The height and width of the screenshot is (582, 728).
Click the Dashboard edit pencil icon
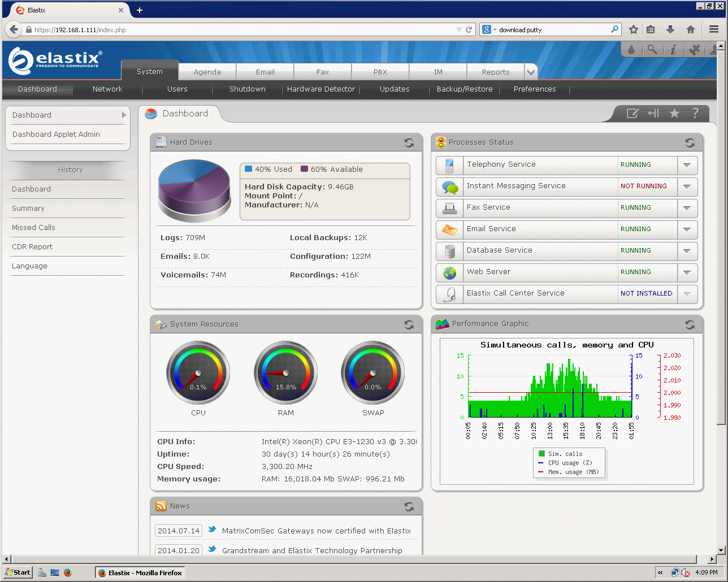click(x=632, y=114)
